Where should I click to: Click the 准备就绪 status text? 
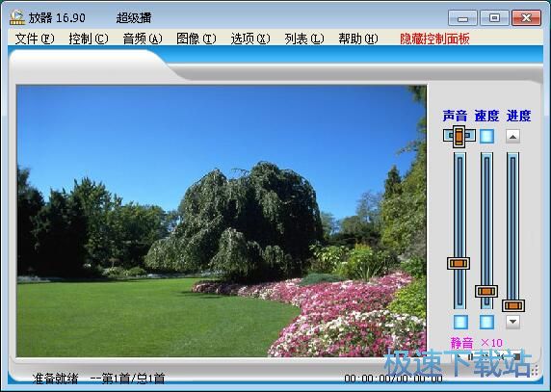(55, 379)
